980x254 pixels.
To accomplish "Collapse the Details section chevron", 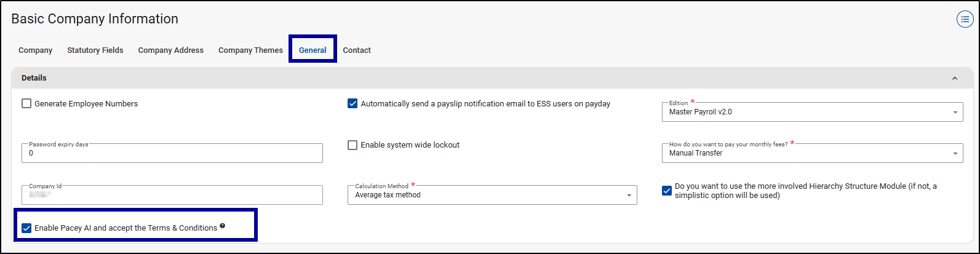I will 955,79.
